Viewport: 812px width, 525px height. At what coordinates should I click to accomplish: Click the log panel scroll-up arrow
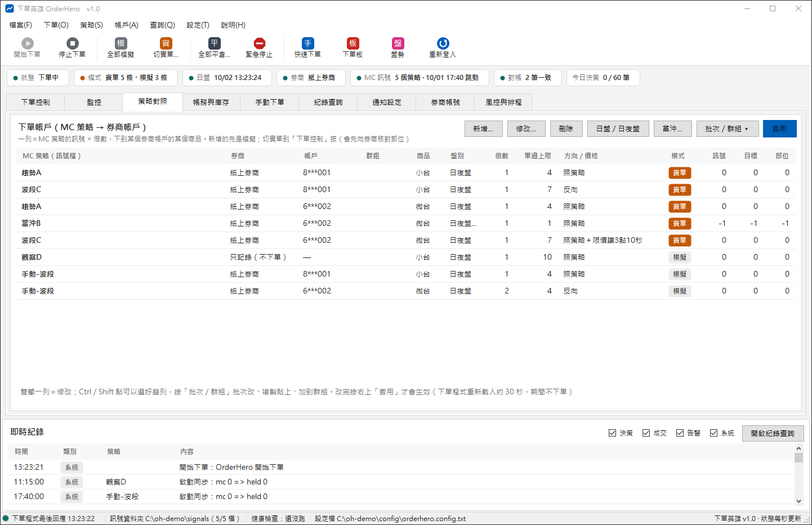click(x=798, y=448)
